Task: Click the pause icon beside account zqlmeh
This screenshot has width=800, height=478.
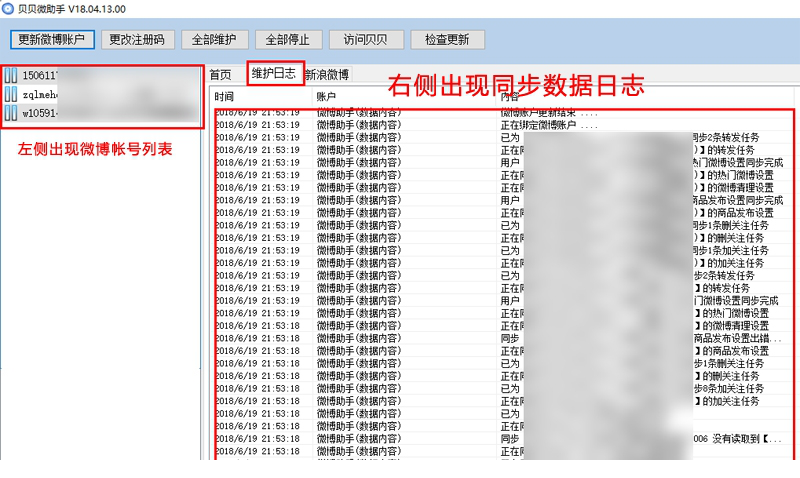Action: tap(11, 94)
